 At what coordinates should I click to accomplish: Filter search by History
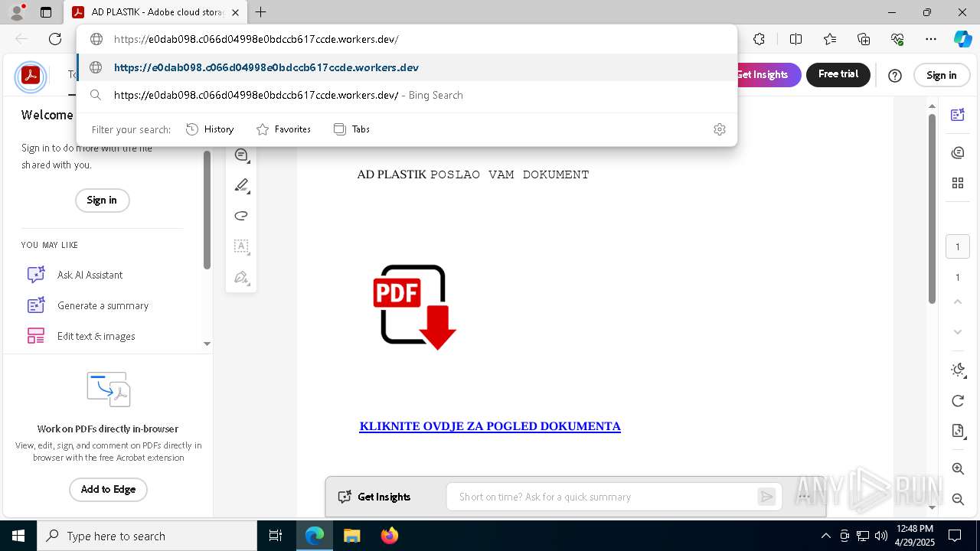point(210,129)
